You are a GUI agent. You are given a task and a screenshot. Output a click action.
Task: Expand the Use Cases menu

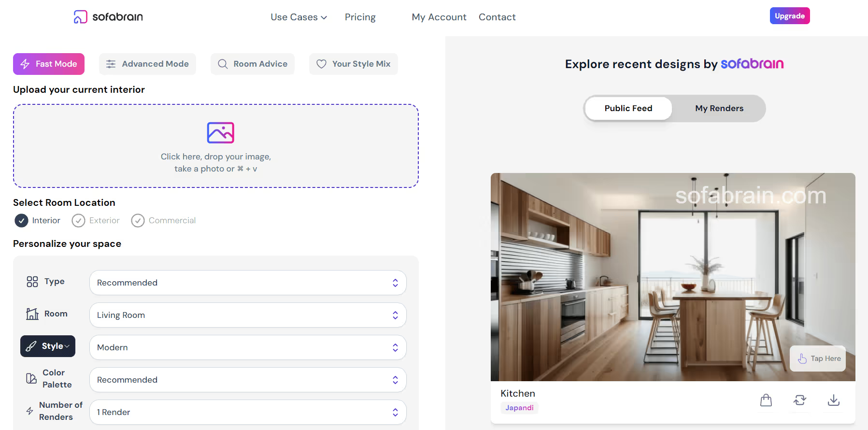point(299,17)
